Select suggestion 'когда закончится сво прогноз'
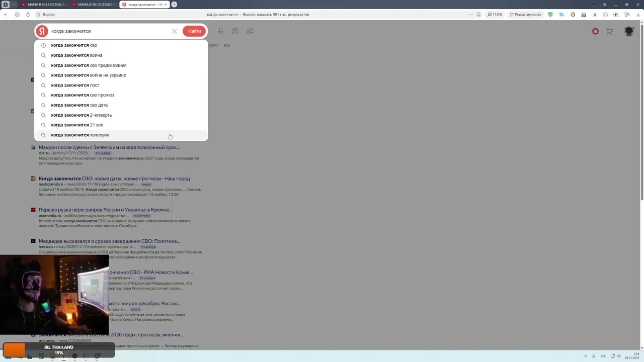644x362 pixels. click(x=121, y=95)
